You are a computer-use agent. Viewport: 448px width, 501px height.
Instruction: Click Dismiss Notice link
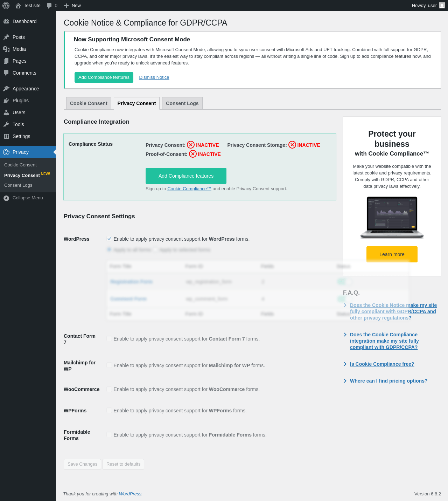(154, 77)
